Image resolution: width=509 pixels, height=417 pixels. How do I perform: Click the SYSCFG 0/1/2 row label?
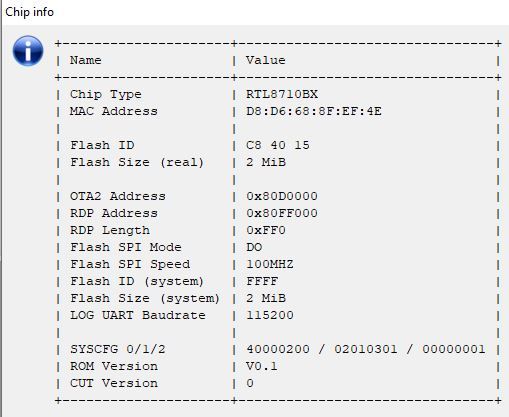(x=117, y=349)
